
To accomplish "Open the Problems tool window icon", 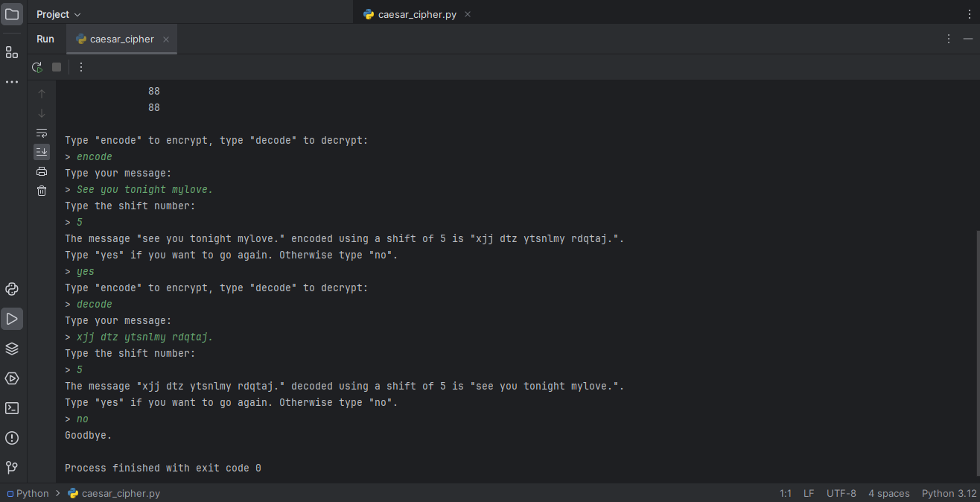I will [12, 438].
